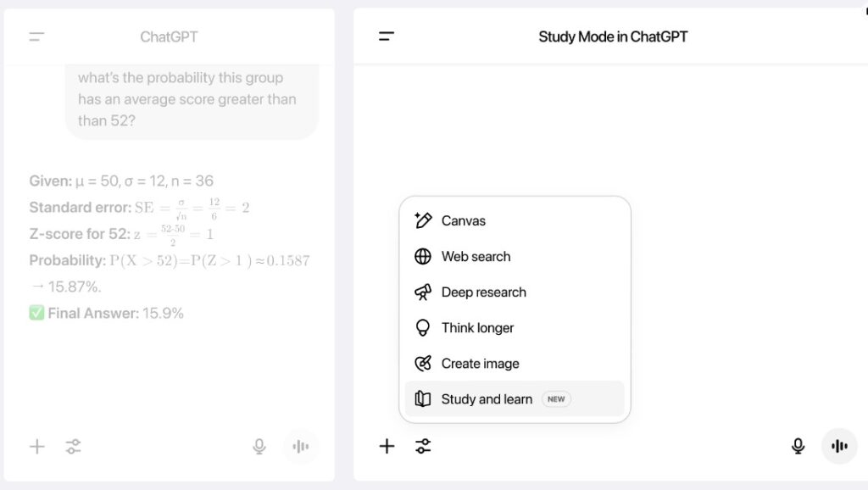Select Deep research option
The image size is (868, 490).
[483, 292]
